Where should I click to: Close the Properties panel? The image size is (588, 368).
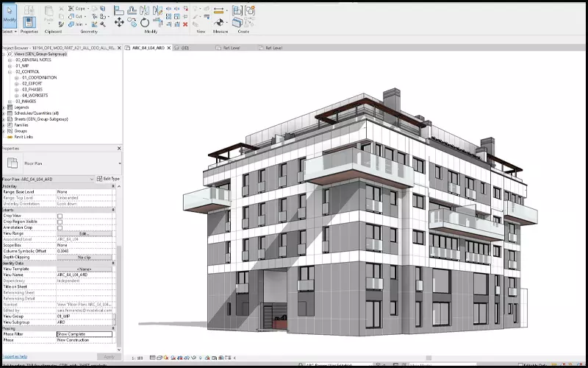[x=119, y=149]
